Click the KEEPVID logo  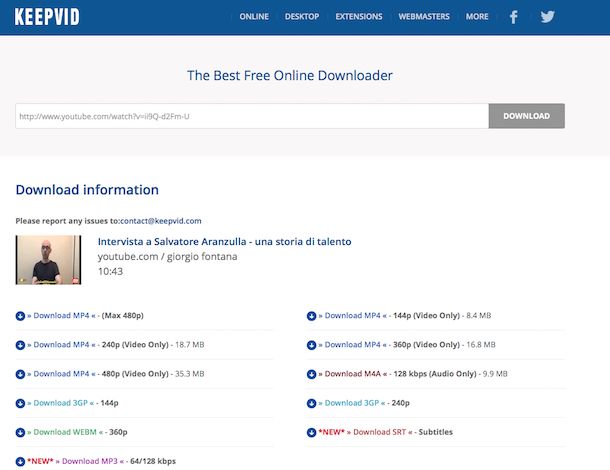pyautogui.click(x=47, y=17)
